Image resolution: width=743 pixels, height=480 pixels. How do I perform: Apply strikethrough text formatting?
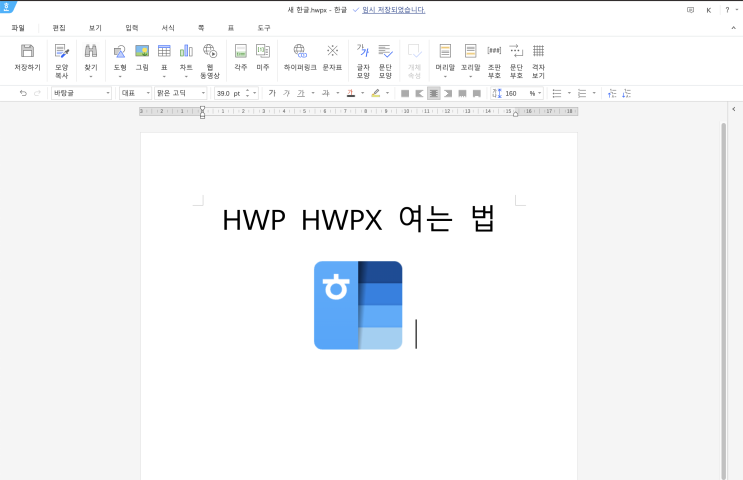[326, 93]
